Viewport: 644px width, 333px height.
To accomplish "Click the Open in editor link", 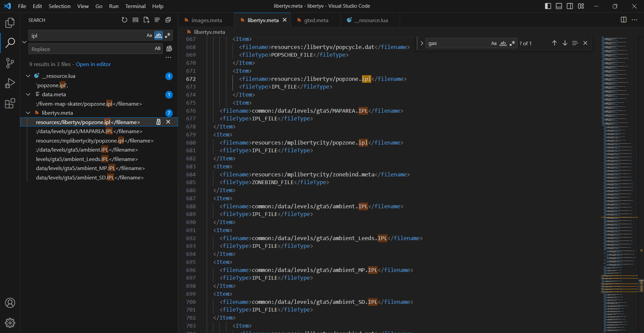I will click(93, 64).
